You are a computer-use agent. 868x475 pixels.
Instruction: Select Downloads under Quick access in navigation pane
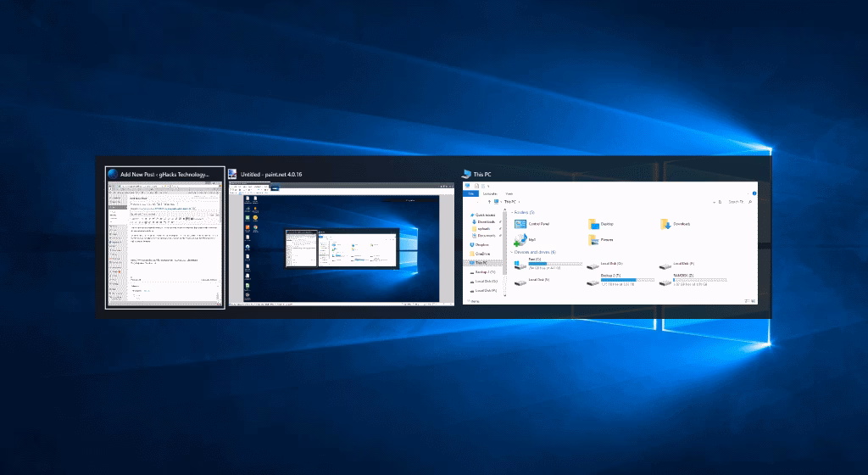[x=482, y=222]
